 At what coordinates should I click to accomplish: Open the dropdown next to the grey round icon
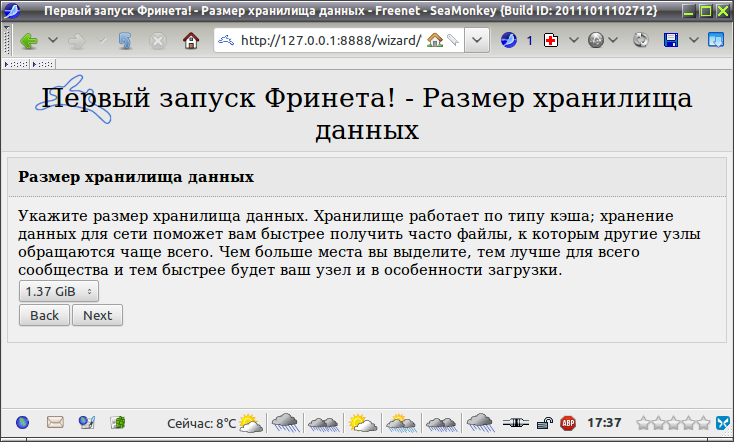pos(613,40)
